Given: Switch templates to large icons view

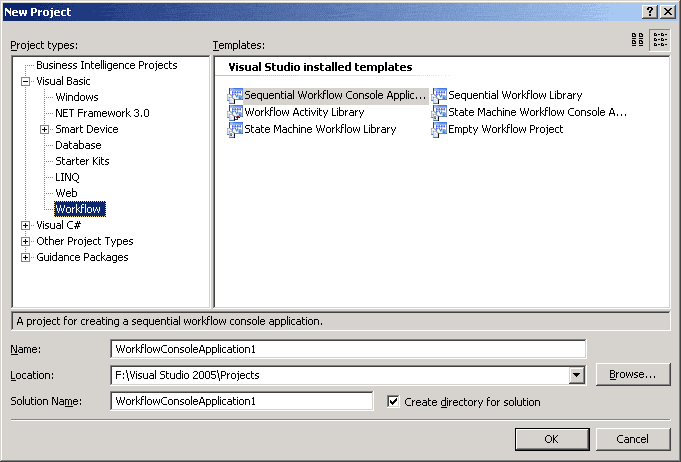Looking at the screenshot, I should [x=638, y=40].
